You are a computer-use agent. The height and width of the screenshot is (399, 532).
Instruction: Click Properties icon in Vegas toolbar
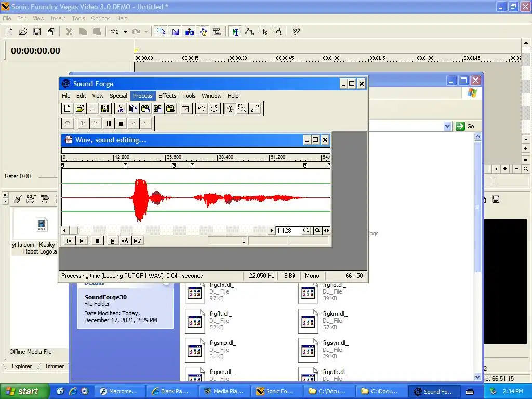tap(50, 32)
